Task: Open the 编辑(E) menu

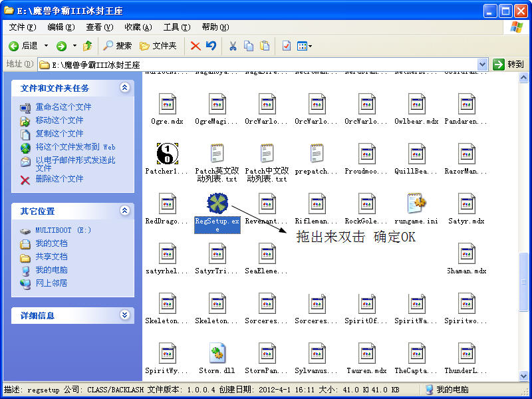Action: click(61, 27)
